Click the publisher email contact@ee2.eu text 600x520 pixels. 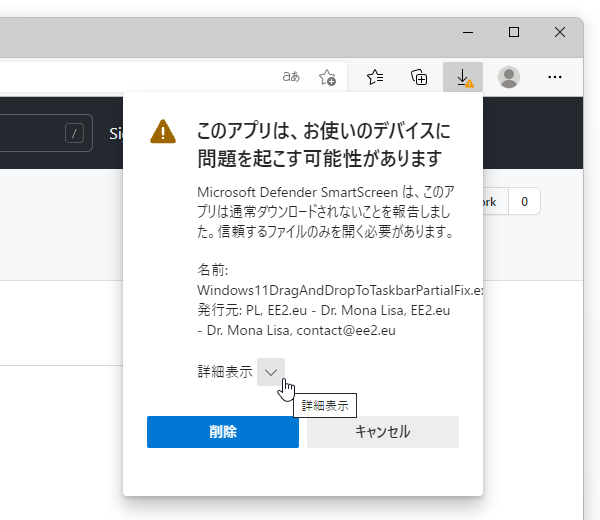(346, 330)
